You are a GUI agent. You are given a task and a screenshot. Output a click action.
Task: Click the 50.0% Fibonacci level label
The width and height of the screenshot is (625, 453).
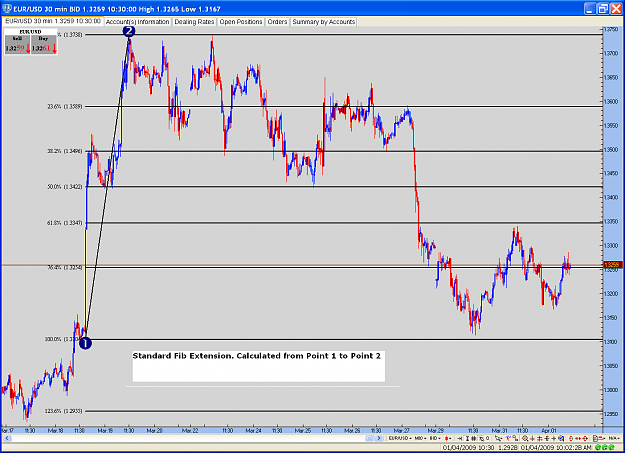[65, 187]
